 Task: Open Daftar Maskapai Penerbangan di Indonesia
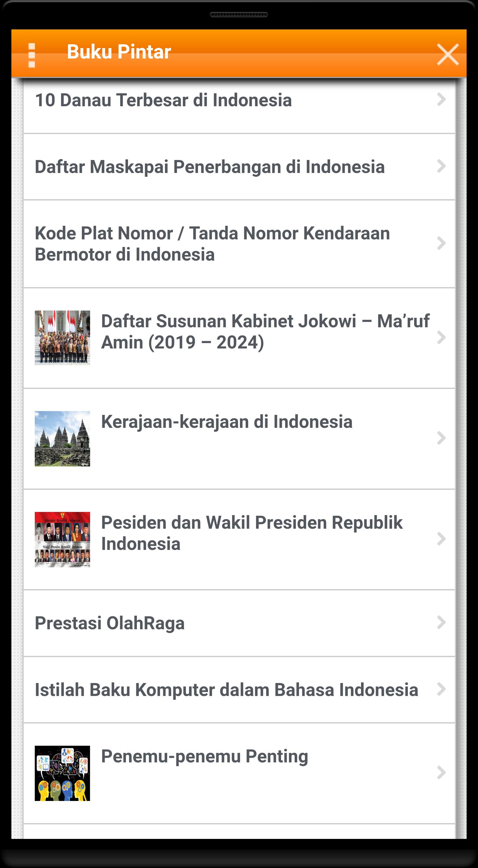coord(210,167)
